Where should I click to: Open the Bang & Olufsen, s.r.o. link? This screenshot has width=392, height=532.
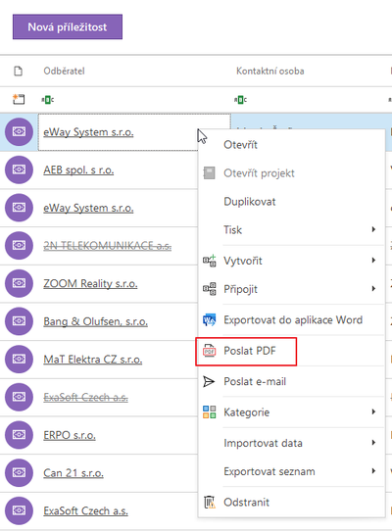[x=95, y=321]
